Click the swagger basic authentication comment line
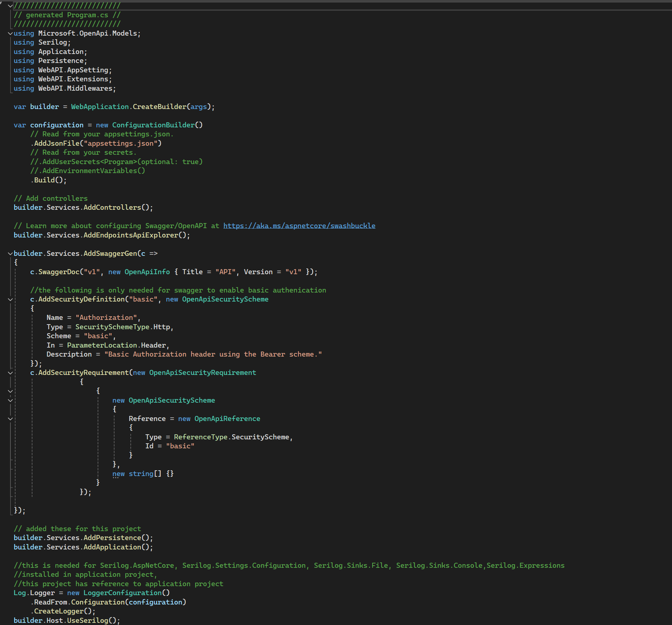 [178, 290]
